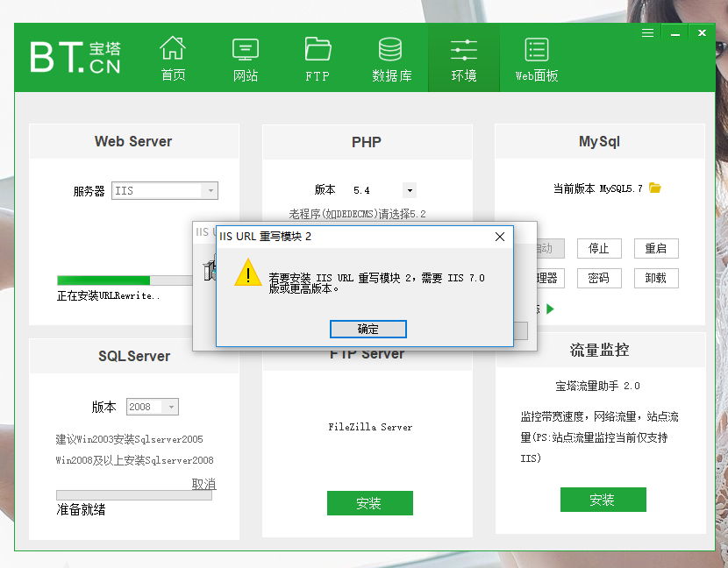728x568 pixels.
Task: Open the hamburger menu icon in title bar
Action: point(647,33)
